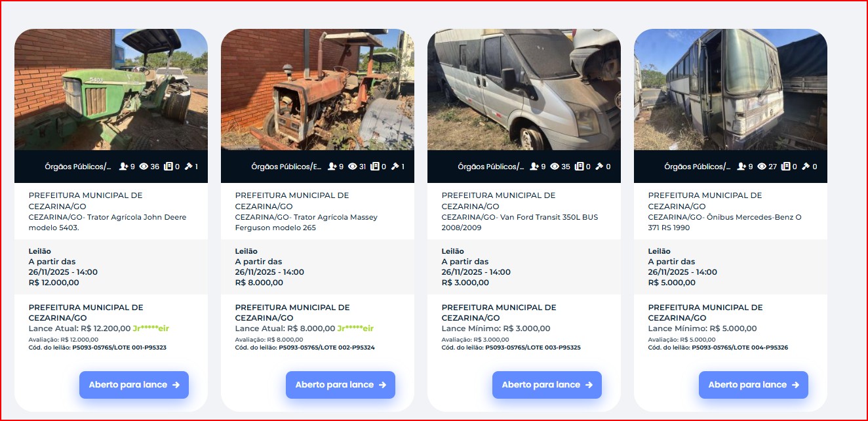Click the gavel bids icon on Ford Transit card
The height and width of the screenshot is (421, 868).
coord(599,167)
